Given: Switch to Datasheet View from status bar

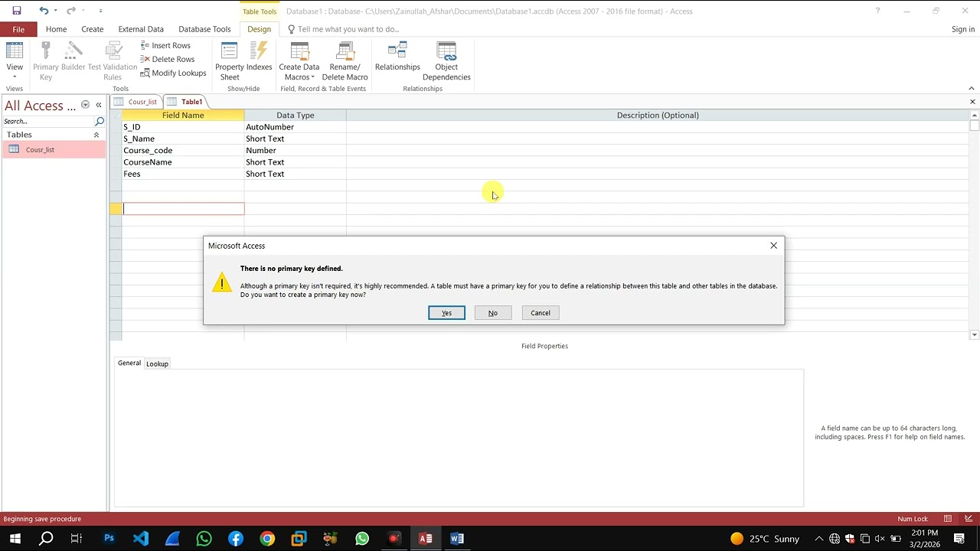Looking at the screenshot, I should click(x=948, y=519).
